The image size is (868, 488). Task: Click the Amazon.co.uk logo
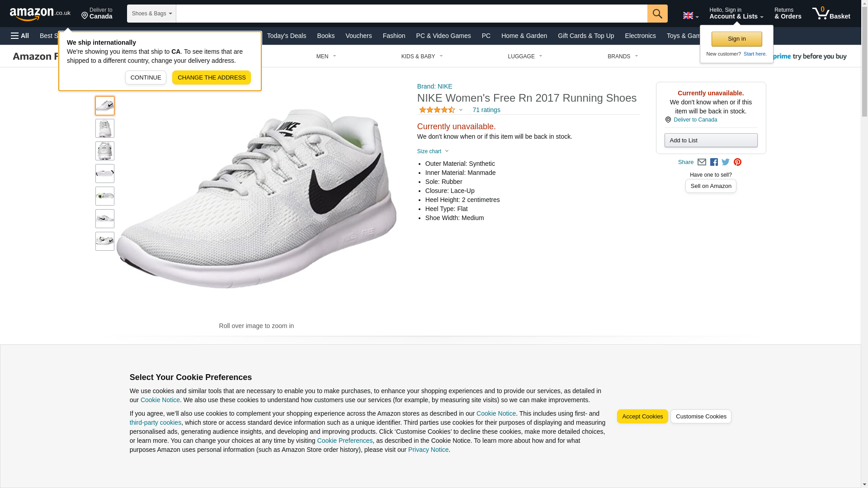point(40,14)
